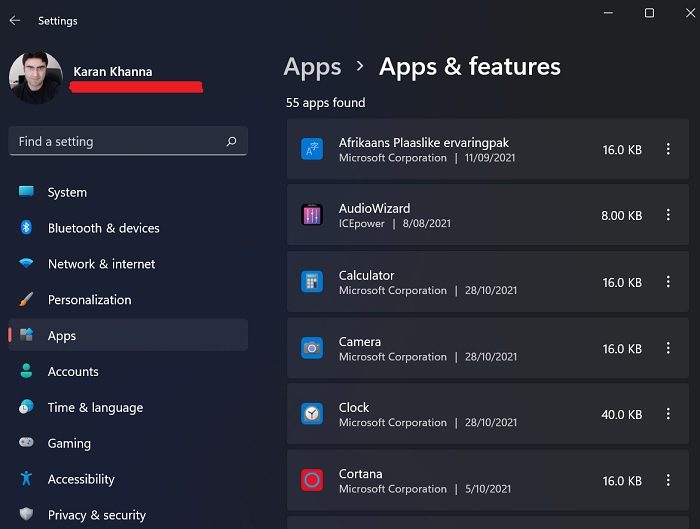Click the Clock app icon

pyautogui.click(x=312, y=414)
